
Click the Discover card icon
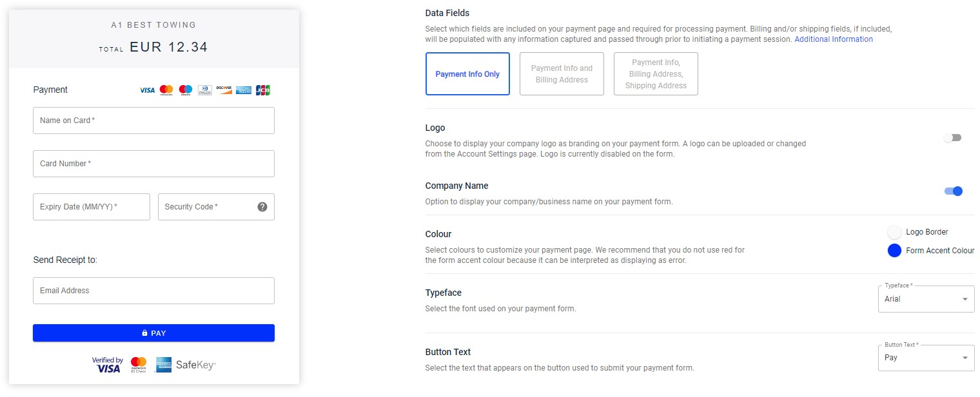point(224,90)
